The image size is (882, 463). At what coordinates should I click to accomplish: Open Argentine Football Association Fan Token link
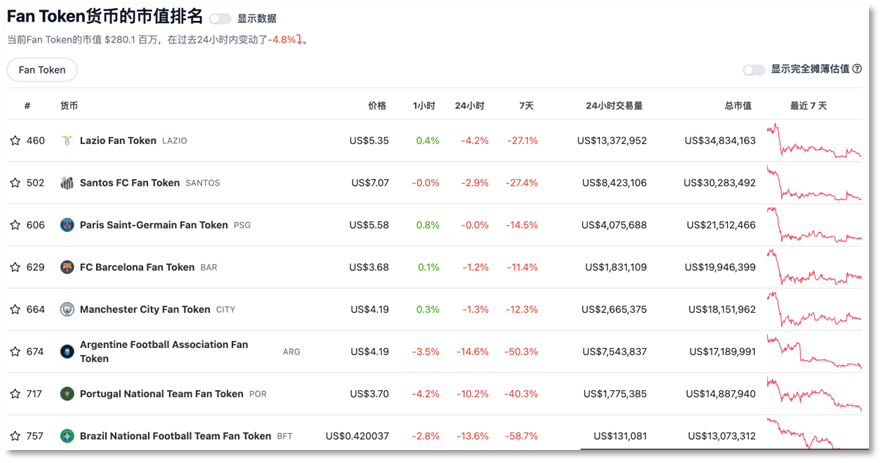point(164,352)
